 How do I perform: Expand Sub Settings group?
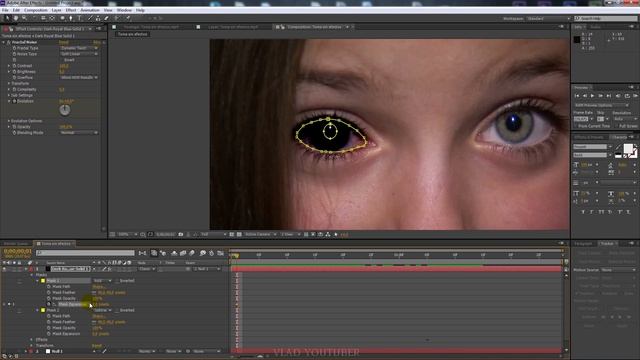pyautogui.click(x=9, y=95)
